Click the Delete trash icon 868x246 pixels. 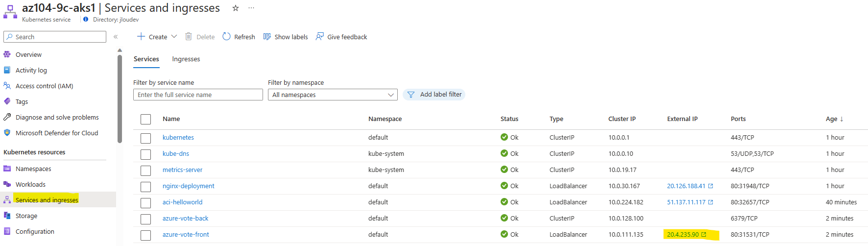(x=189, y=36)
